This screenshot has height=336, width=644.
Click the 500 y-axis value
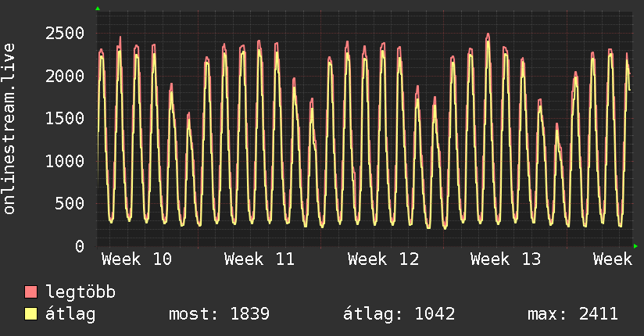70,204
